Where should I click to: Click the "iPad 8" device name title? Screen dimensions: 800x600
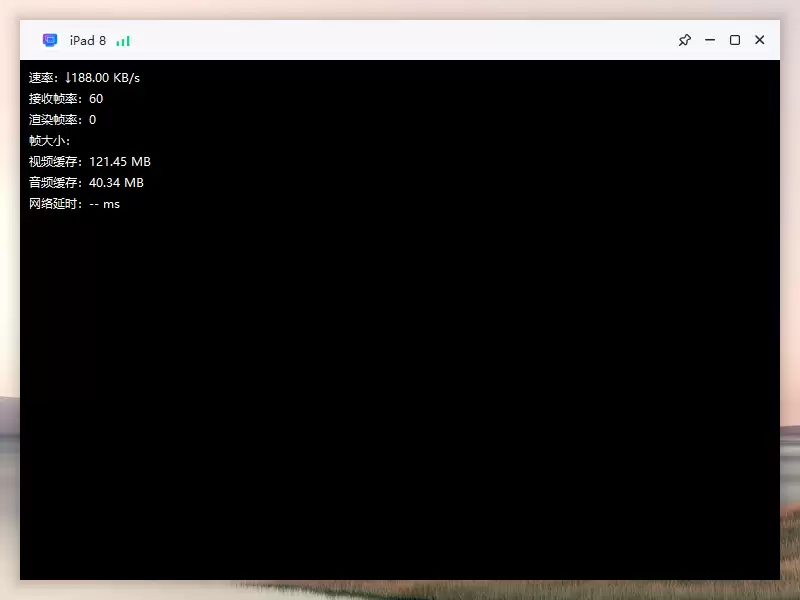click(x=87, y=41)
